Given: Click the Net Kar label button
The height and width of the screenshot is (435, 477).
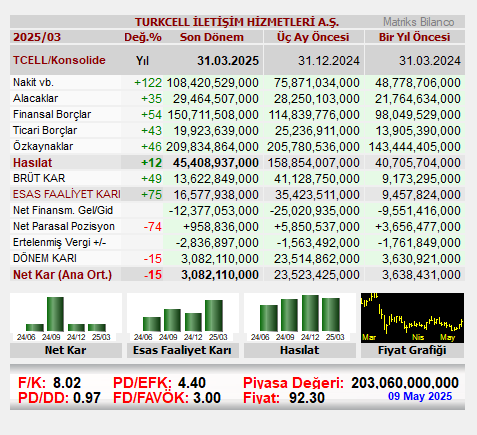Looking at the screenshot, I should click(x=66, y=351).
